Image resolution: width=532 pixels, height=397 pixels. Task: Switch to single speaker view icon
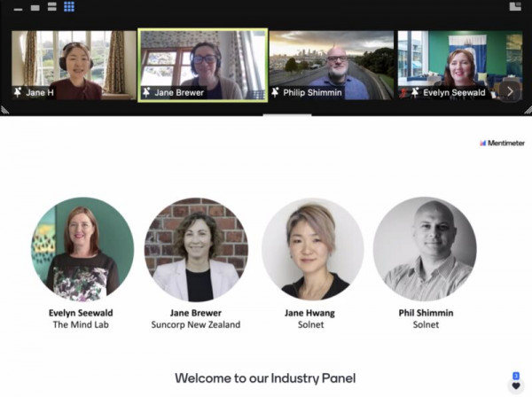tap(35, 7)
